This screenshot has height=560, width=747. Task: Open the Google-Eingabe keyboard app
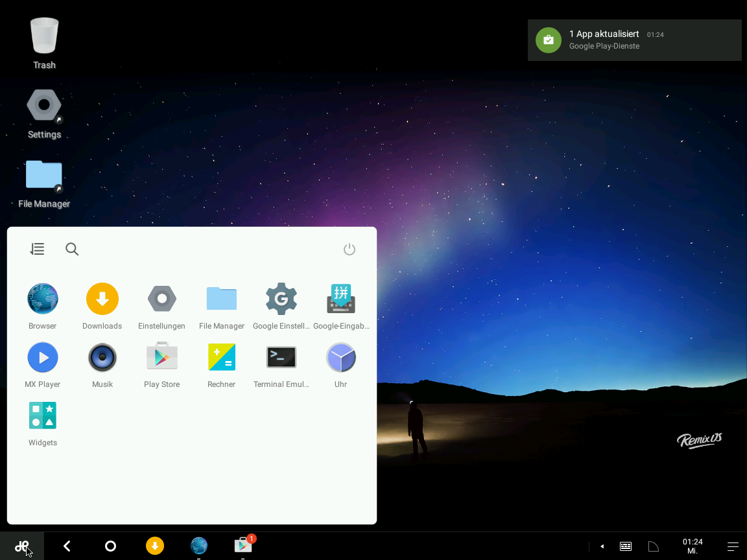[x=340, y=299]
